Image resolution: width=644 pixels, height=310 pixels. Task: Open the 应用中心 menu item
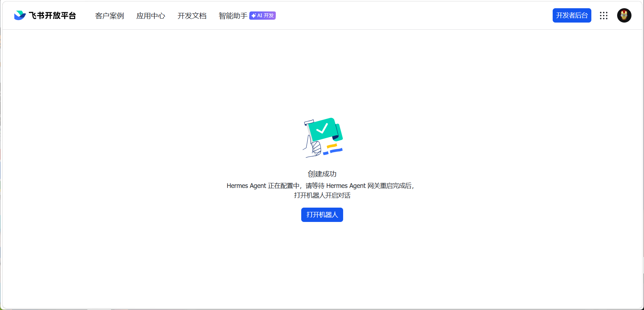point(151,16)
